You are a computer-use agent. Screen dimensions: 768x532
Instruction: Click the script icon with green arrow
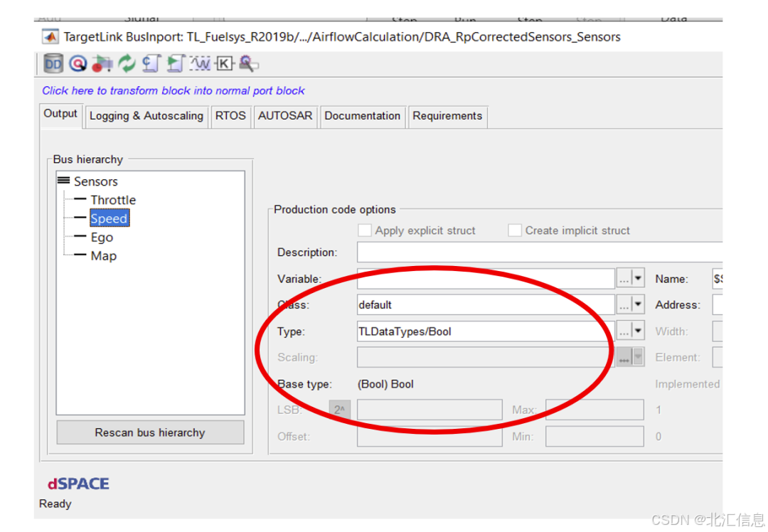click(x=176, y=64)
